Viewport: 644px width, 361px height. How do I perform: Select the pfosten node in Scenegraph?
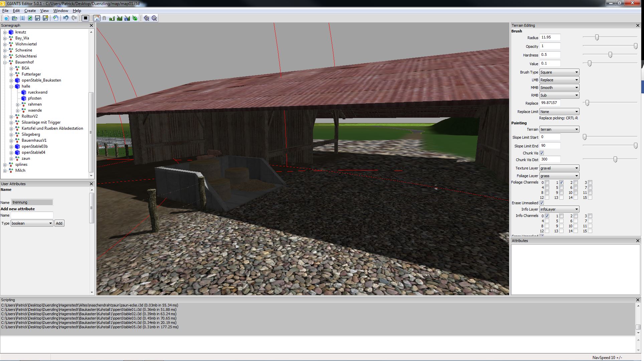[35, 98]
